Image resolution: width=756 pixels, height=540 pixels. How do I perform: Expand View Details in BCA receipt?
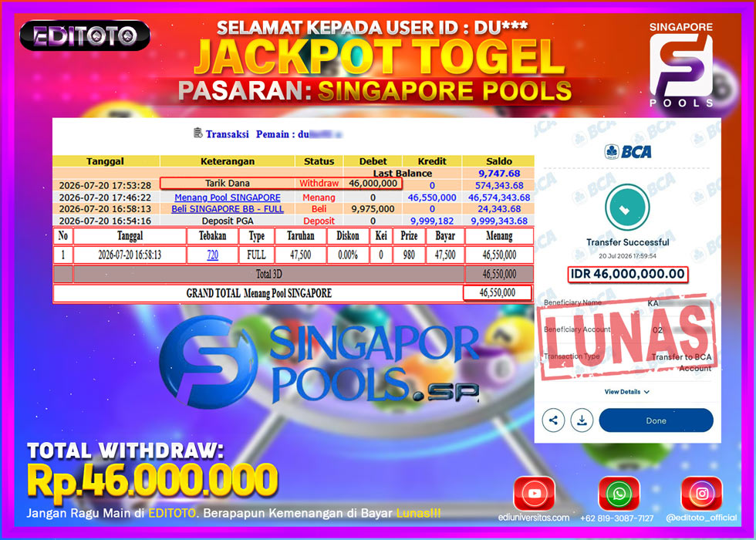626,392
